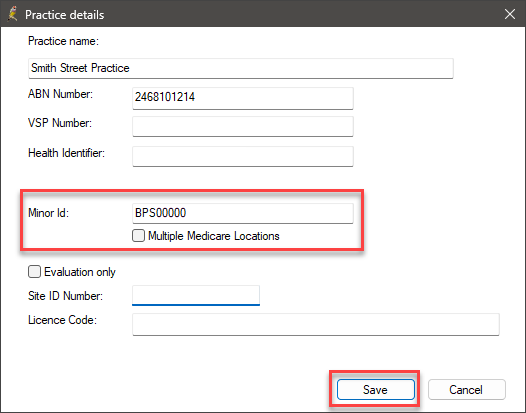Focus the empty VSP Number field
Image resolution: width=526 pixels, height=413 pixels.
243,126
